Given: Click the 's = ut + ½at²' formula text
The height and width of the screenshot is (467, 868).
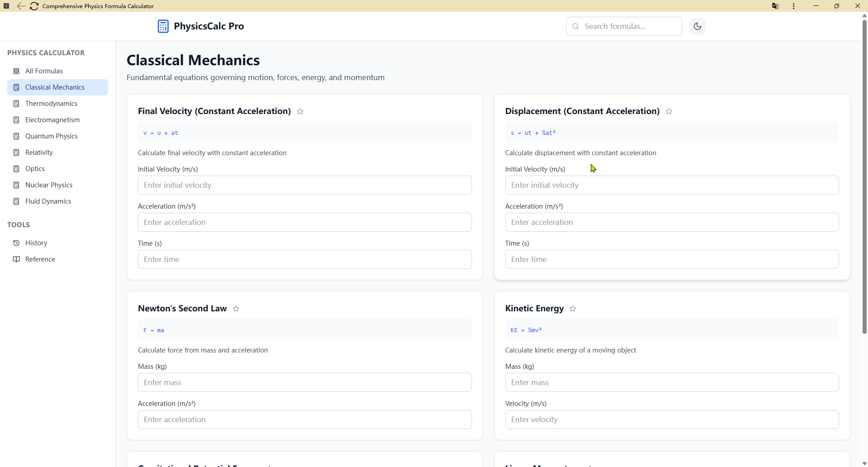Looking at the screenshot, I should 533,133.
